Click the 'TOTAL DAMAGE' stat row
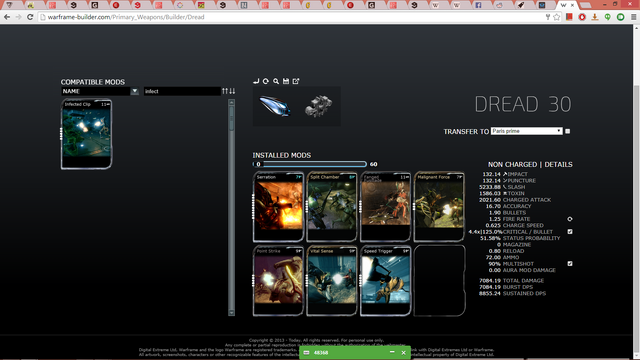The image size is (640, 360). [x=512, y=281]
